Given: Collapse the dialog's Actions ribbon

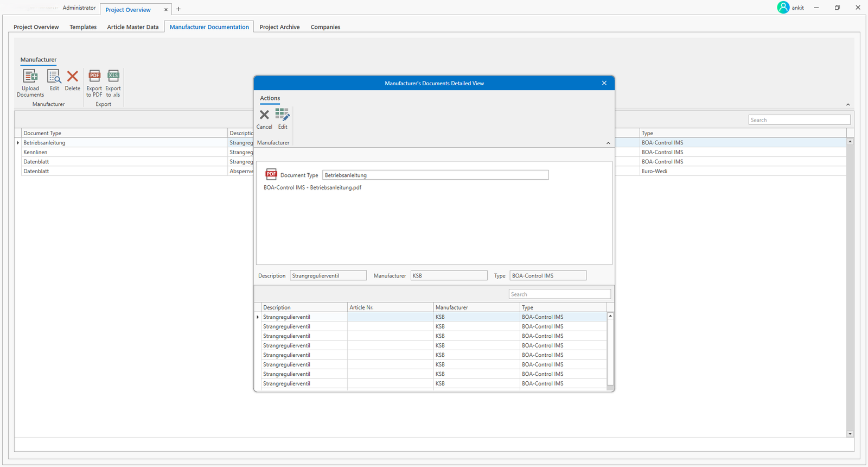Looking at the screenshot, I should coord(608,143).
